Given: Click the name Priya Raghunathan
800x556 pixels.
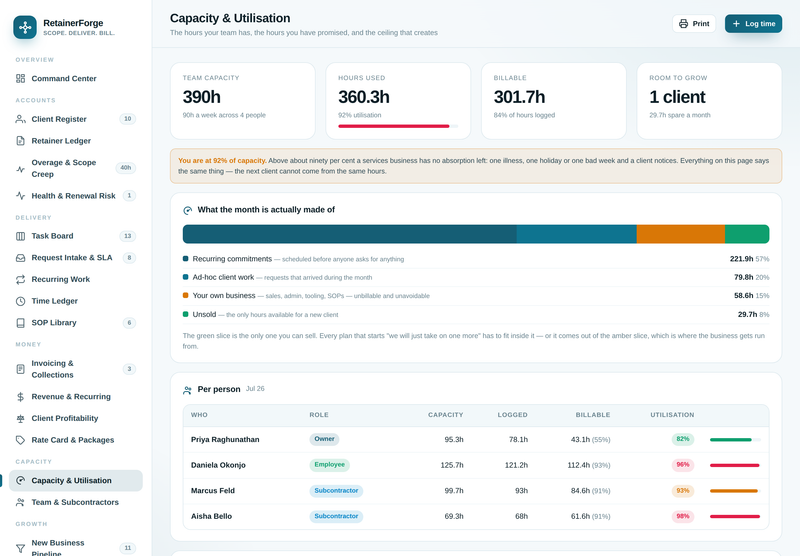Looking at the screenshot, I should (225, 440).
